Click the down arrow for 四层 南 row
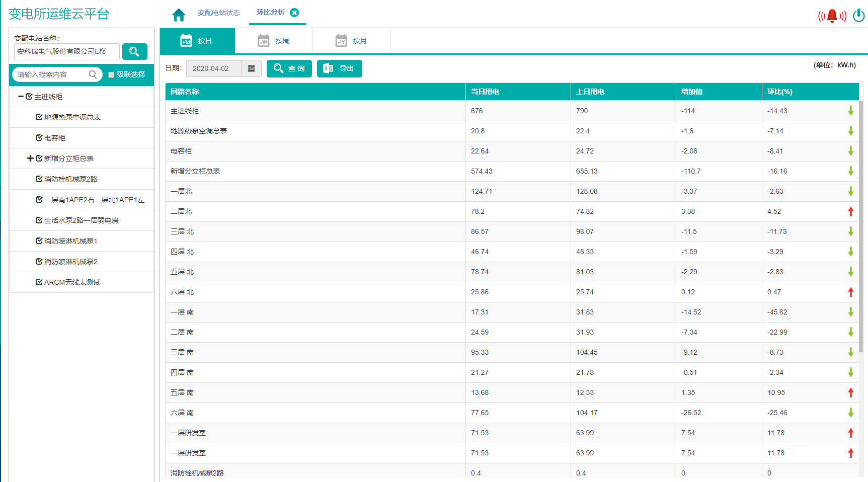868x482 pixels. (x=851, y=372)
